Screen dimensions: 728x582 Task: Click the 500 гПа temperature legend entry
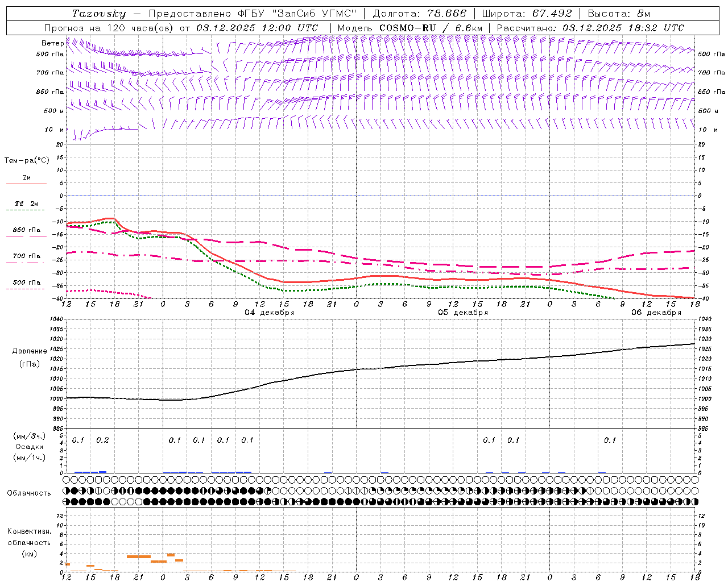tap(27, 282)
